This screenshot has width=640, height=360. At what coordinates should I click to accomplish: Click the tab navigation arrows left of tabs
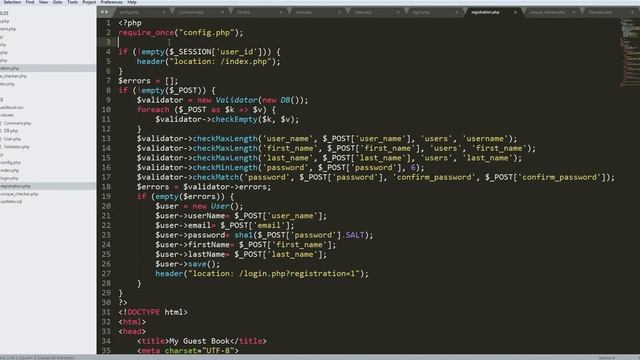(x=104, y=12)
